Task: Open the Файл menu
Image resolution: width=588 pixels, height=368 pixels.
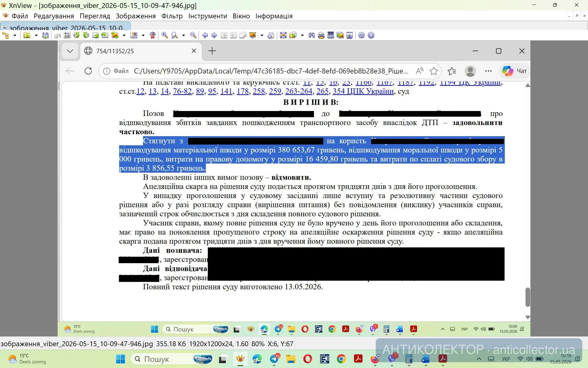Action: (x=20, y=16)
